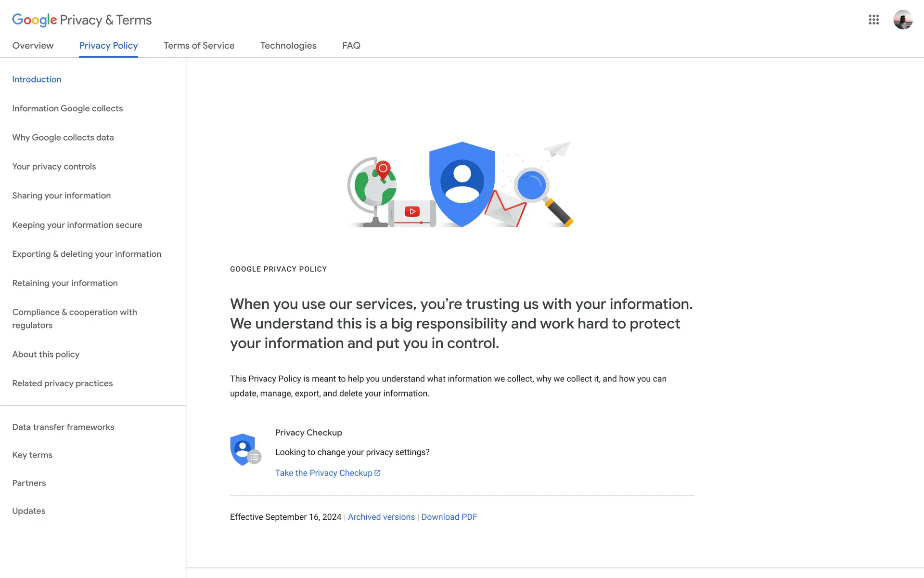Viewport: 924px width, 578px height.
Task: Open Exporting & deleting your information section
Action: [87, 254]
